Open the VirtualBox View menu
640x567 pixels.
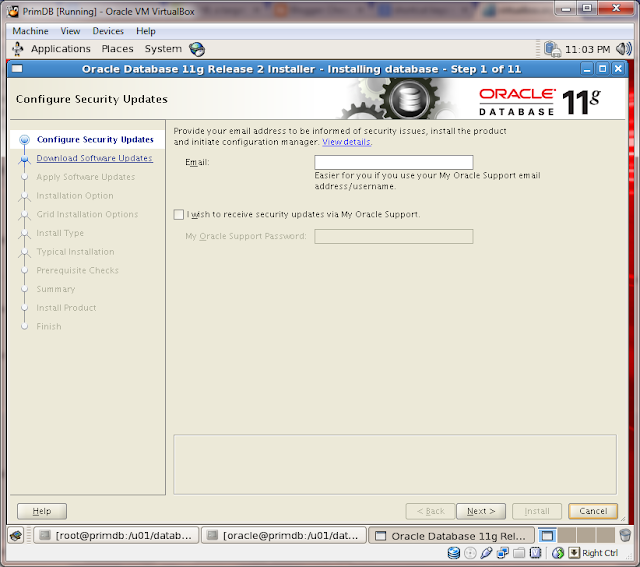[x=70, y=31]
